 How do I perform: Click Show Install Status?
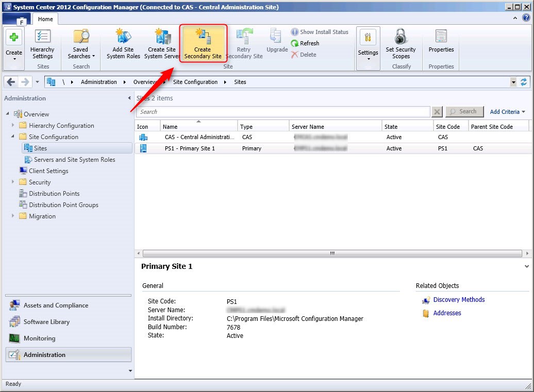click(x=320, y=31)
